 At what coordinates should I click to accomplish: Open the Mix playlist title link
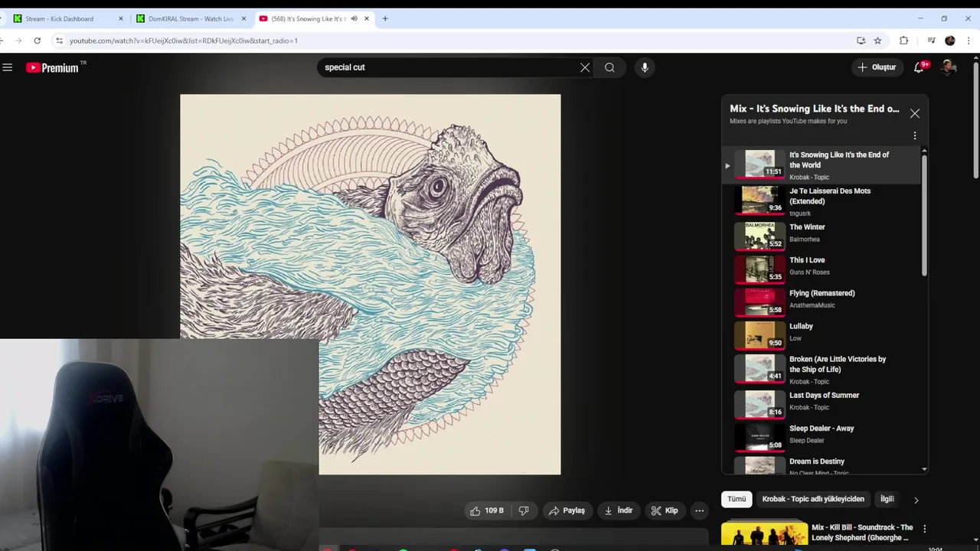pyautogui.click(x=814, y=109)
